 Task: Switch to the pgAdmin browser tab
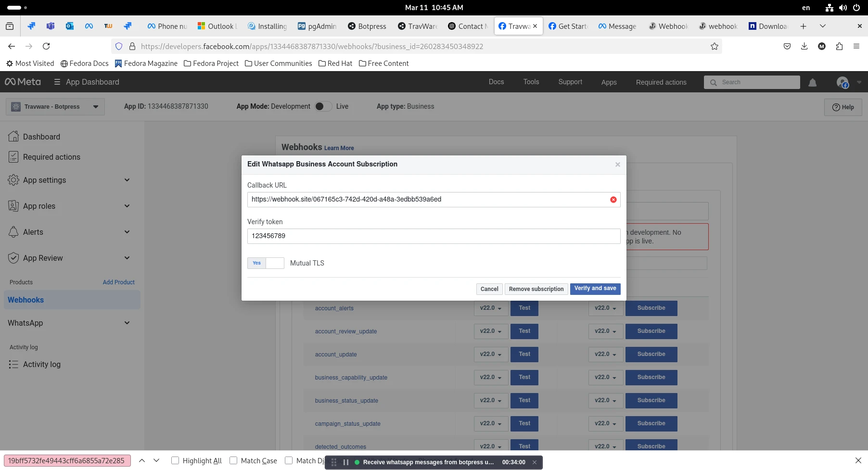coord(317,26)
